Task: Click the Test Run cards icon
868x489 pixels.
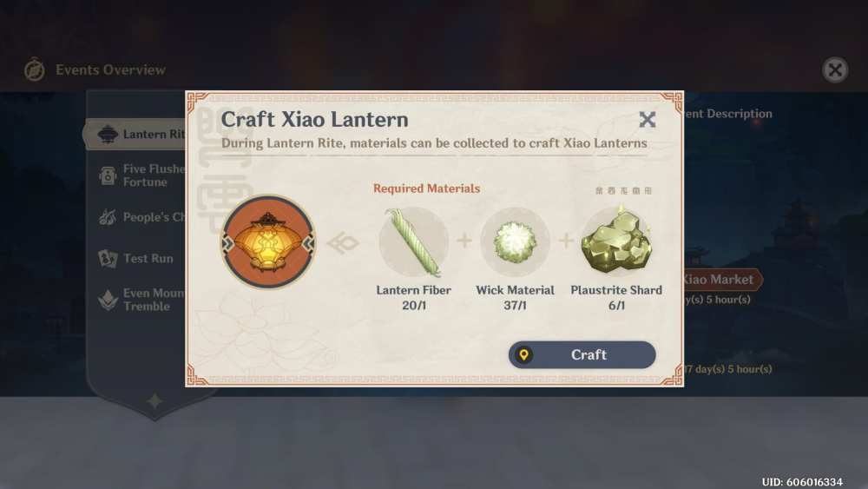Action: click(108, 258)
